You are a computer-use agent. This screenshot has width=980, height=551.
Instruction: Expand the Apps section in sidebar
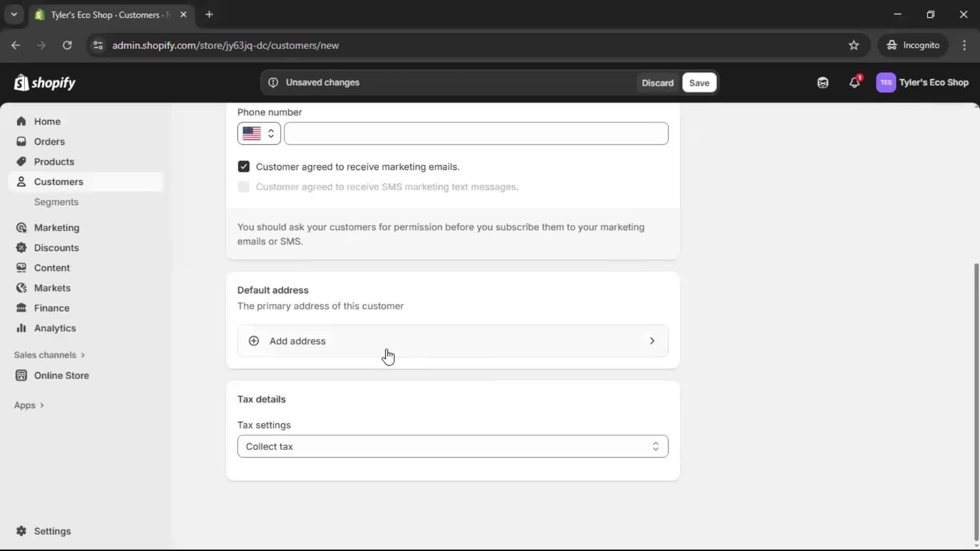[x=29, y=405]
